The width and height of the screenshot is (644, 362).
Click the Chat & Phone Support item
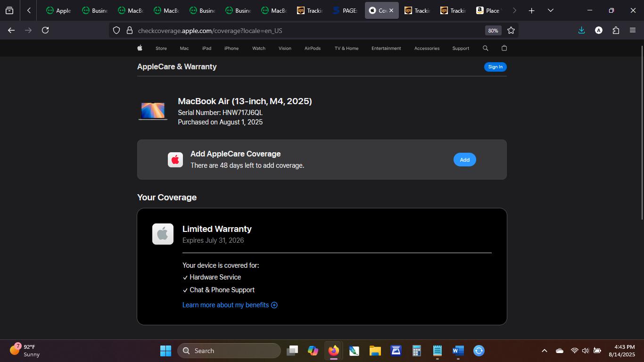(218, 290)
